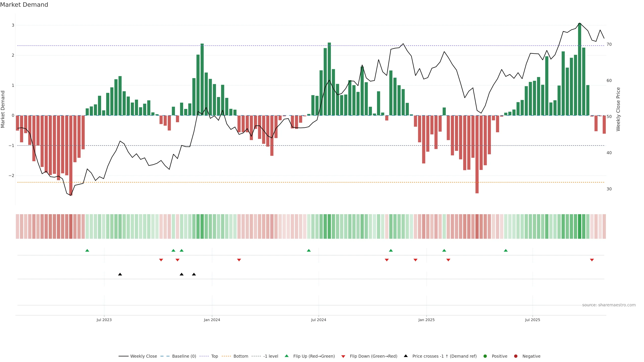This screenshot has height=362, width=644.
Task: Click black Price crosses -1 legend triangle
Action: pyautogui.click(x=406, y=356)
